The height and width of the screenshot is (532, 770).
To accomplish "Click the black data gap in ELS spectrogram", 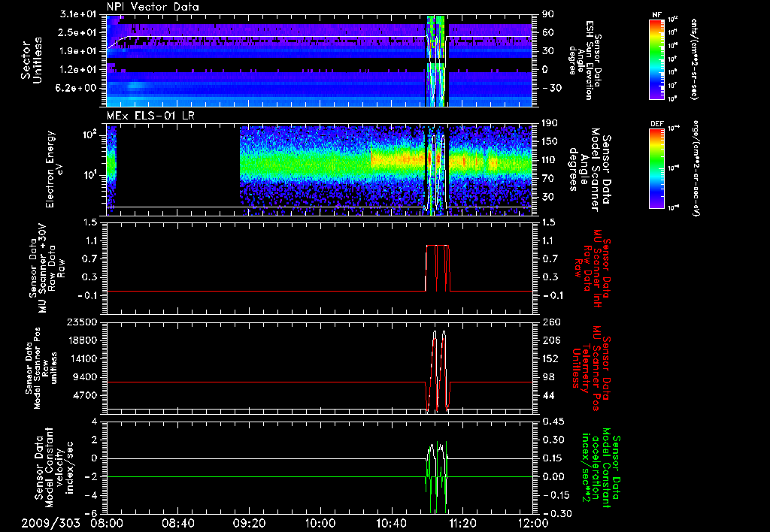I will pos(178,165).
